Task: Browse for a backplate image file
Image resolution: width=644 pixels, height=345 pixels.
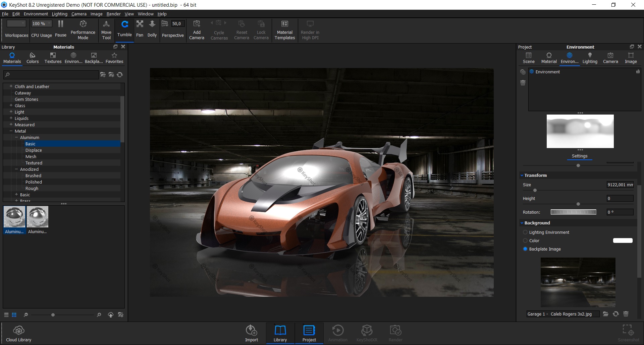Action: click(606, 314)
